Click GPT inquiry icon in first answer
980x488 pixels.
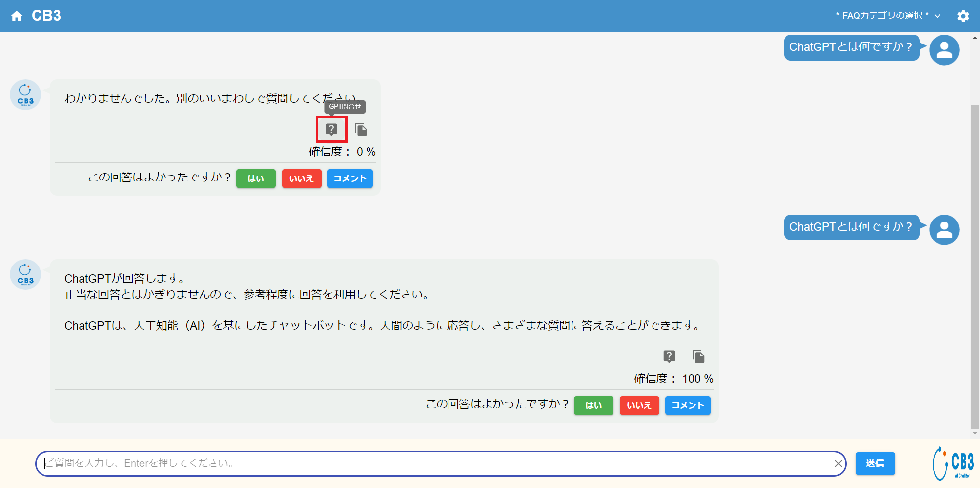coord(331,130)
